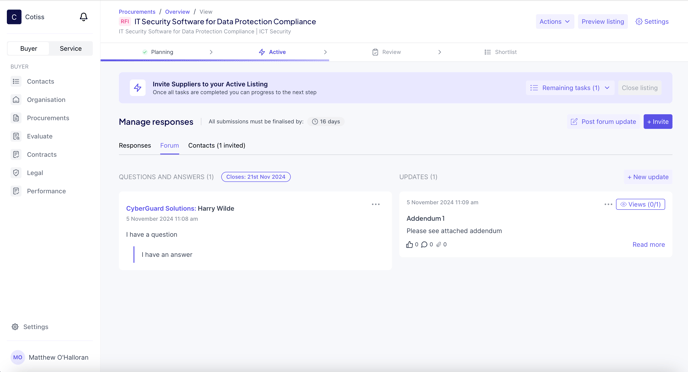Image resolution: width=688 pixels, height=372 pixels.
Task: Open Legal in the sidebar
Action: pyautogui.click(x=35, y=173)
